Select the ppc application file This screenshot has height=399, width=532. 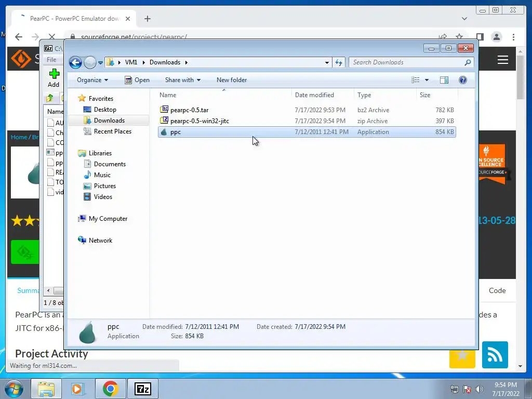(x=307, y=132)
